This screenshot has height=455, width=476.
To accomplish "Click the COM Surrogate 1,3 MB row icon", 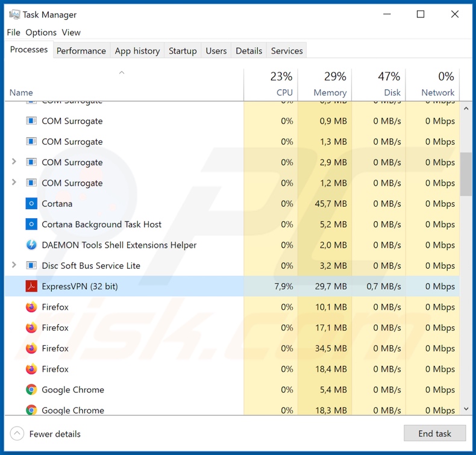I will tap(31, 142).
